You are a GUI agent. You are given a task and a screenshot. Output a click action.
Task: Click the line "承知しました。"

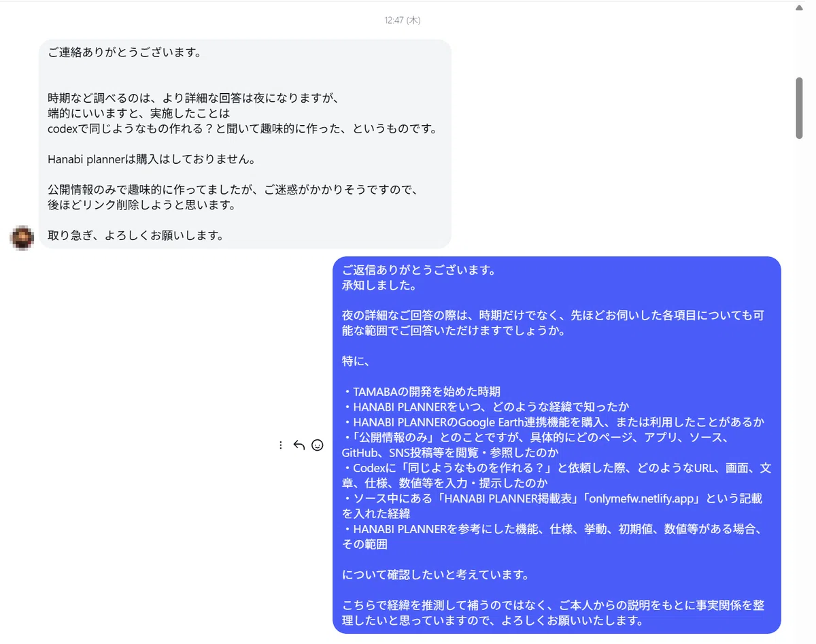tap(379, 285)
